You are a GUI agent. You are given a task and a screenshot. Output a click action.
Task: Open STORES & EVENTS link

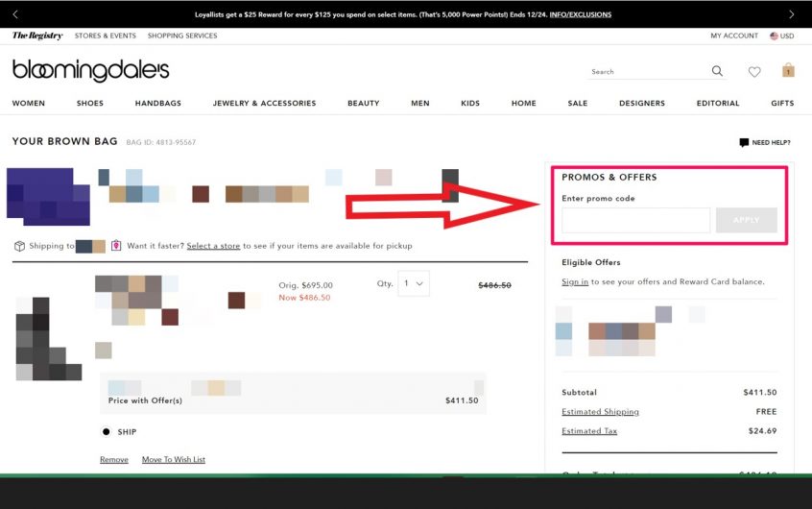click(x=106, y=36)
